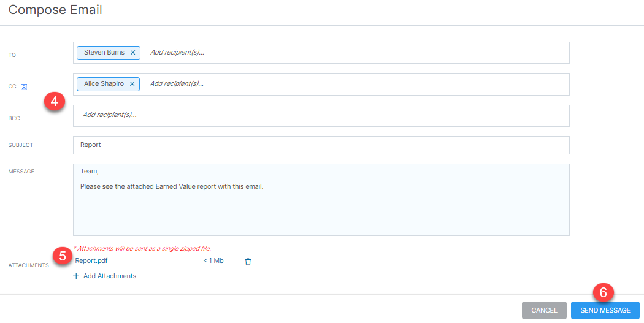Viewport: 644px width, 323px height.
Task: Click the ATTACHMENTS label
Action: click(x=28, y=265)
